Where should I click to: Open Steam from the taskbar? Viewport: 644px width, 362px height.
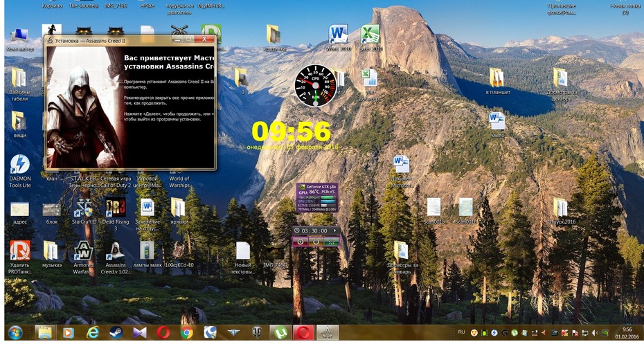click(116, 332)
